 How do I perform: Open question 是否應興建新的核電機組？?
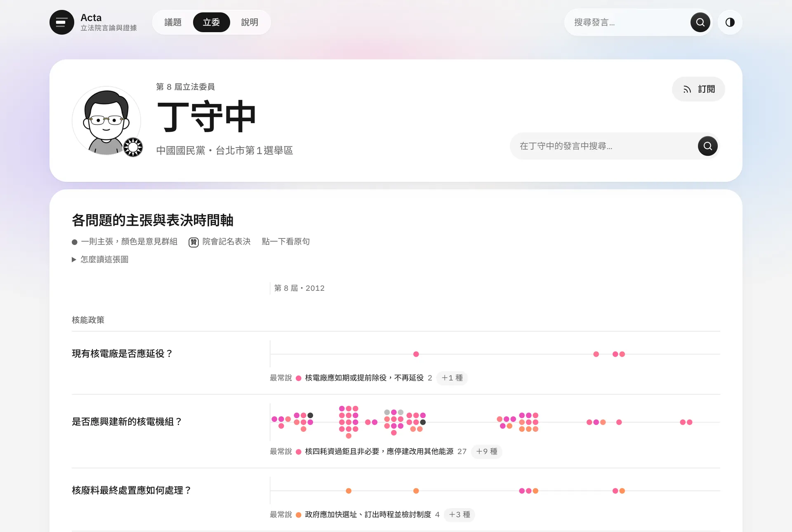pos(127,422)
